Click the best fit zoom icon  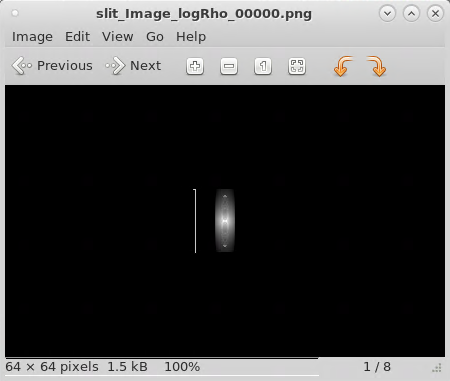297,66
